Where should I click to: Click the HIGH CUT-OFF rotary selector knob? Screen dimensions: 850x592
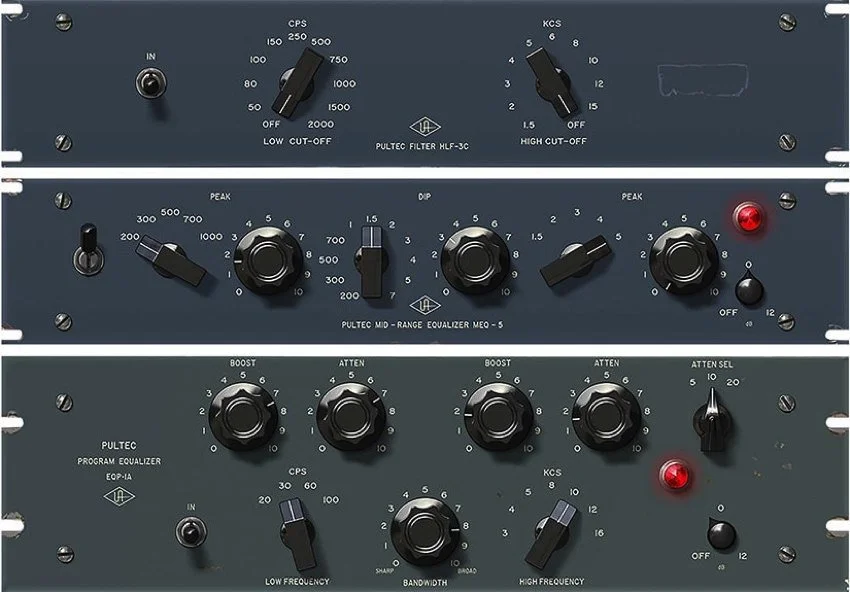pyautogui.click(x=552, y=82)
